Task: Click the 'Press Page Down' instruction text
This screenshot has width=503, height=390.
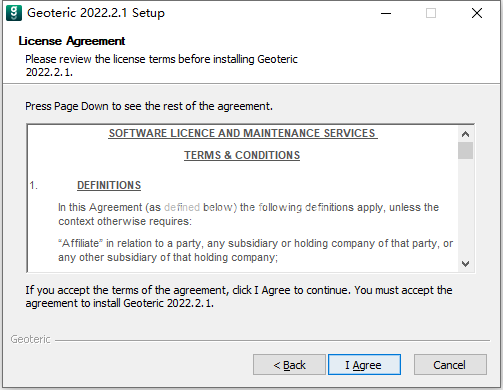Action: (x=149, y=106)
